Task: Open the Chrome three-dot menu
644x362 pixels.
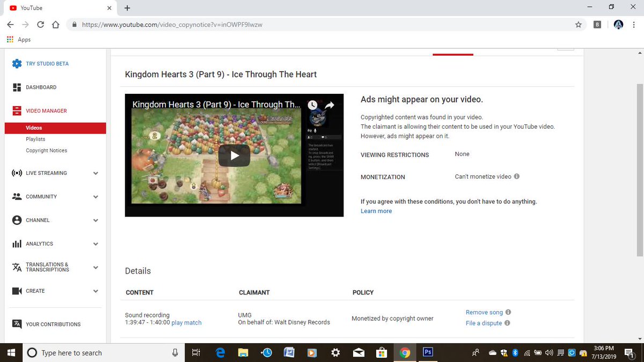Action: [635, 25]
